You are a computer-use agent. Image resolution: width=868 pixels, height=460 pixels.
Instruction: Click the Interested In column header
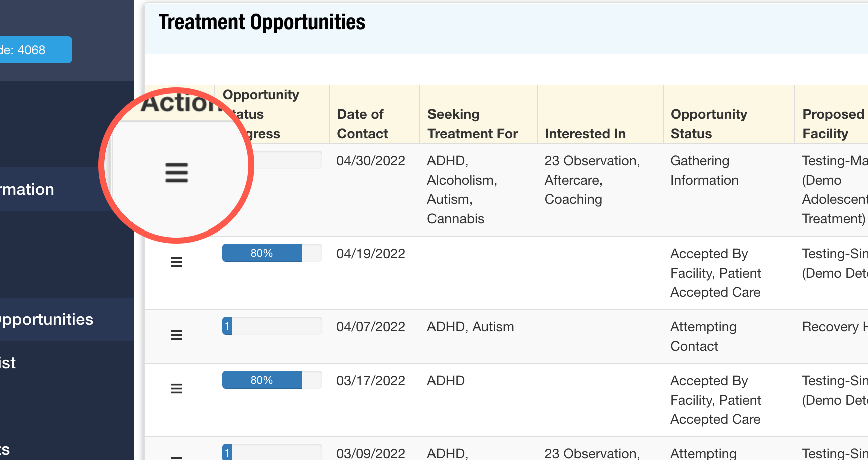click(x=585, y=134)
